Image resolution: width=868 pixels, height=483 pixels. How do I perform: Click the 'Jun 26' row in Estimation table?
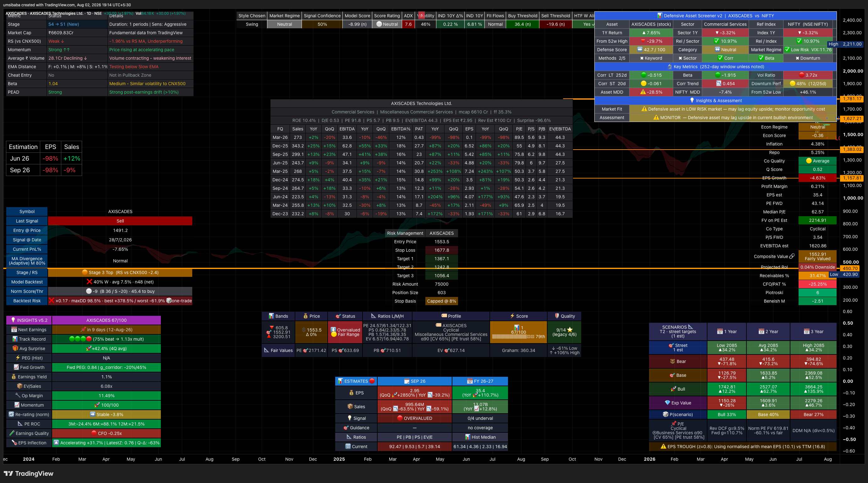pos(44,158)
